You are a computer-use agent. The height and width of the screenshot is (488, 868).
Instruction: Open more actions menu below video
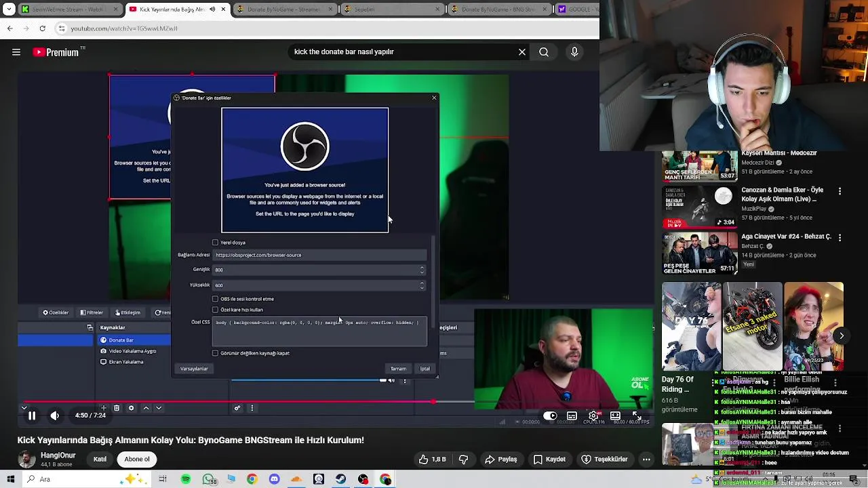[x=646, y=459]
